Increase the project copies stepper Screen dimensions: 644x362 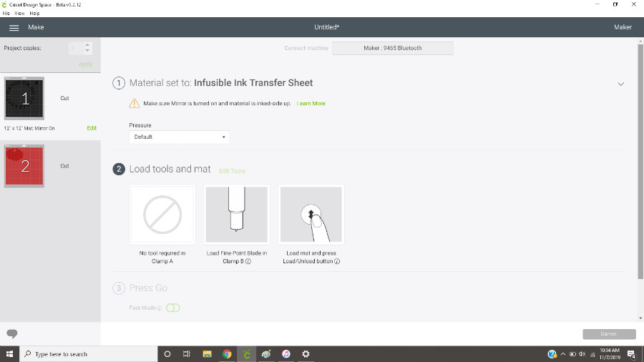click(x=87, y=45)
